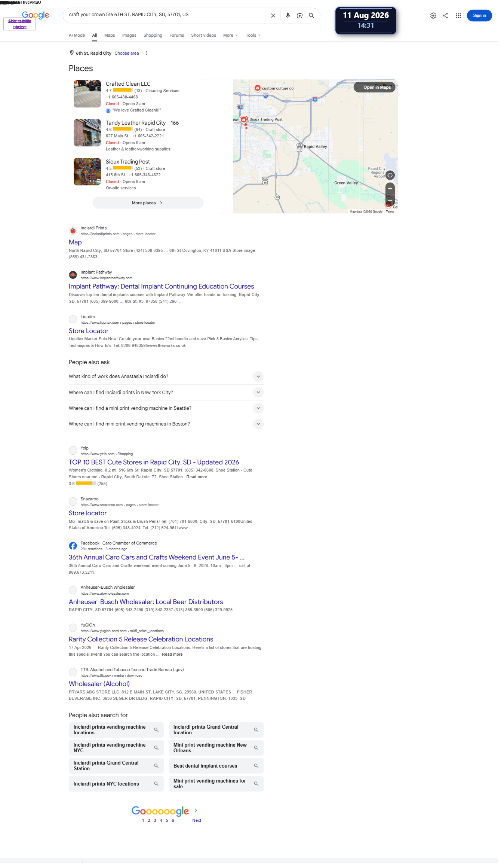Go to results page 3
Viewport: 504px width, 863px height.
click(x=155, y=820)
